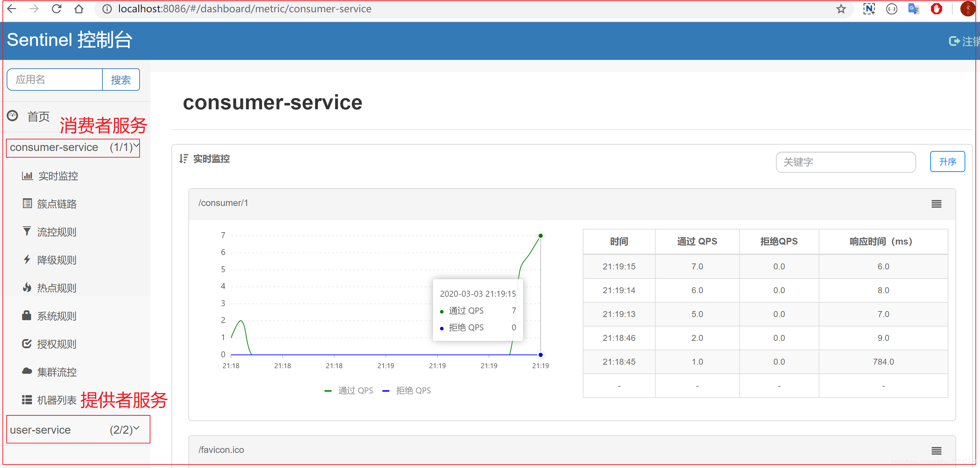Image resolution: width=980 pixels, height=468 pixels.
Task: Open 首页 in the sidebar
Action: pyautogui.click(x=39, y=116)
